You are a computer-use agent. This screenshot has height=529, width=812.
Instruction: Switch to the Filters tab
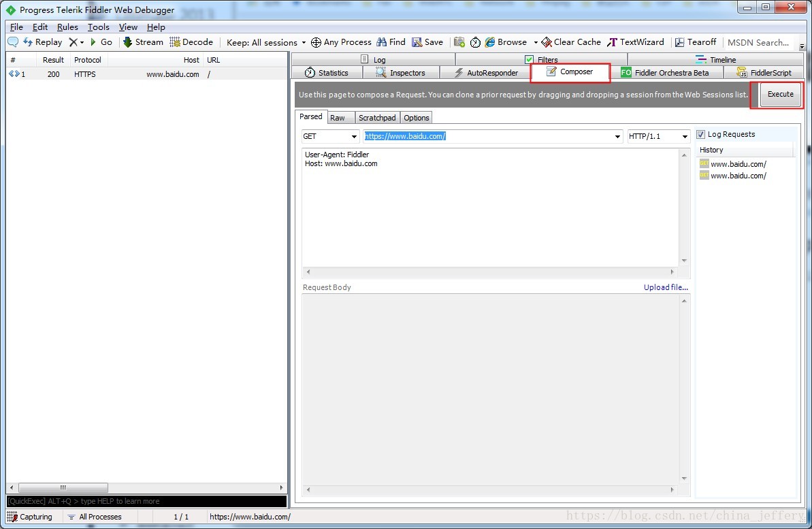coord(541,60)
